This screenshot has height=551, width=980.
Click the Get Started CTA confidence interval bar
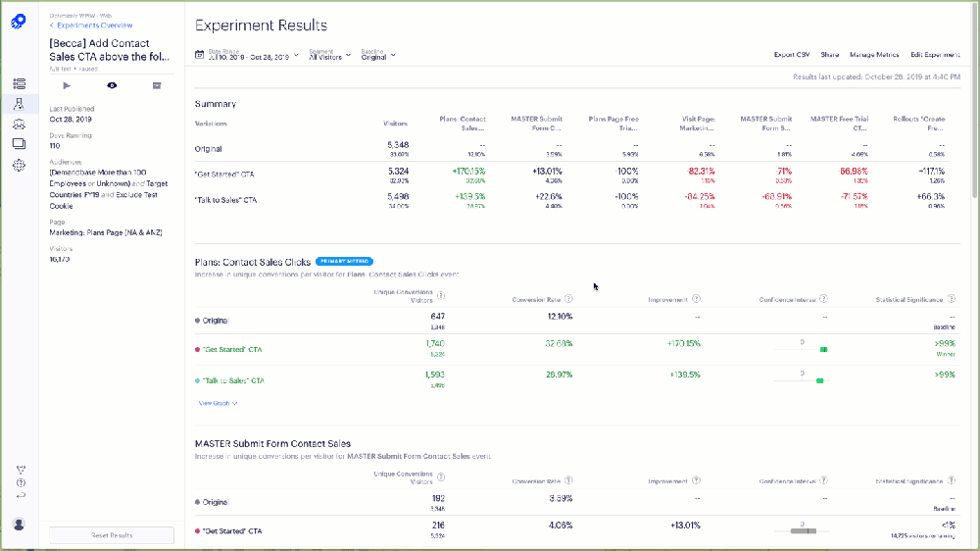822,349
